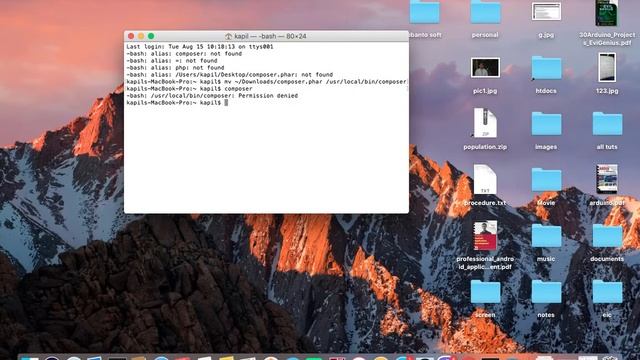Click the 'kapil$ composer' command line
Viewport: 640px width, 360px height.
[189, 89]
